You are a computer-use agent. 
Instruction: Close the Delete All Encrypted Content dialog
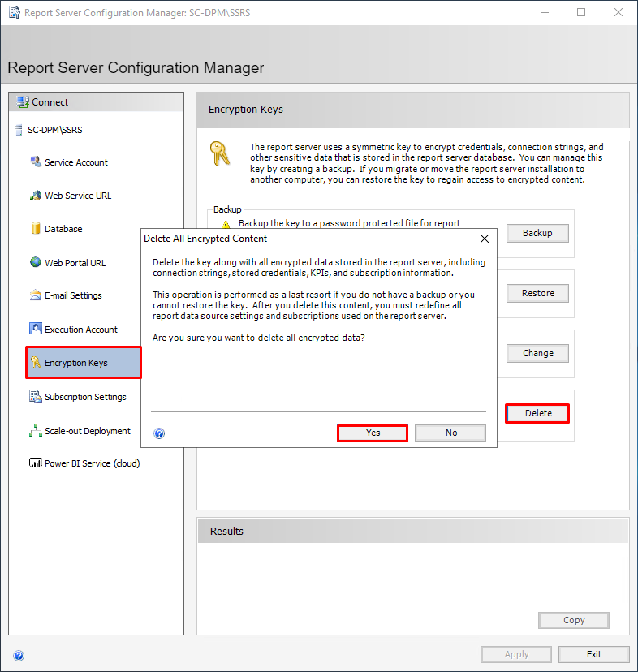pyautogui.click(x=485, y=239)
